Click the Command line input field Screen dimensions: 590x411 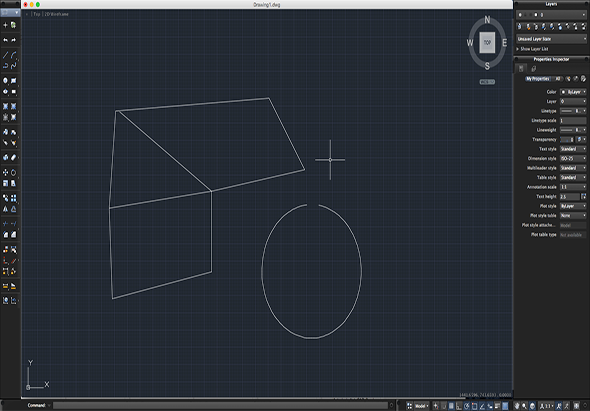point(221,405)
